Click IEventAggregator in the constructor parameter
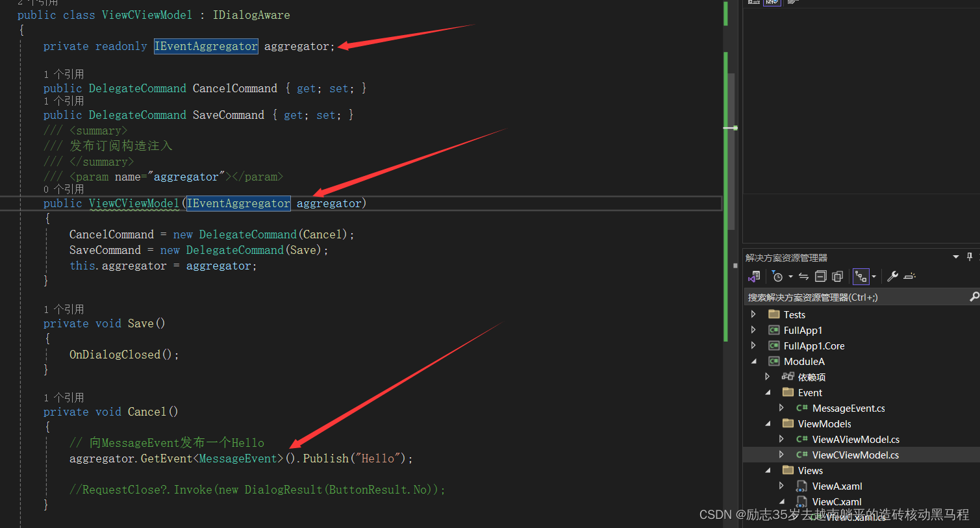This screenshot has width=980, height=528. pyautogui.click(x=238, y=203)
